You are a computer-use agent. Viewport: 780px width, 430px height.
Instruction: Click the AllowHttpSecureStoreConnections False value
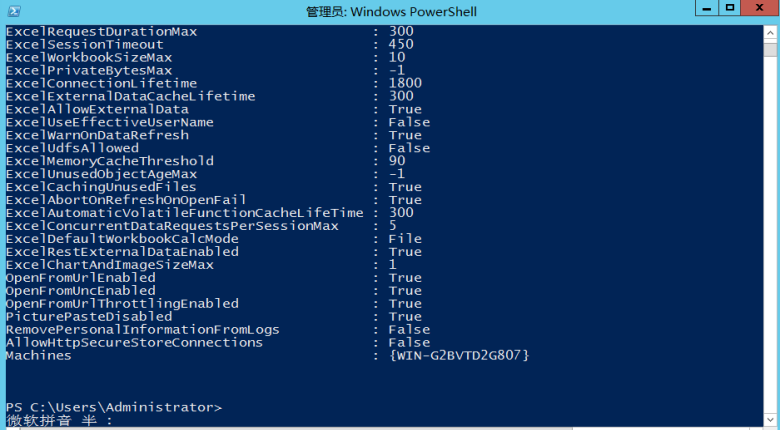[409, 342]
